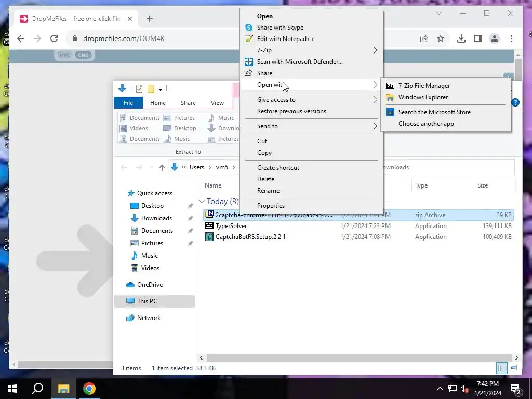
Task: Open the File ribbon tab
Action: click(128, 103)
